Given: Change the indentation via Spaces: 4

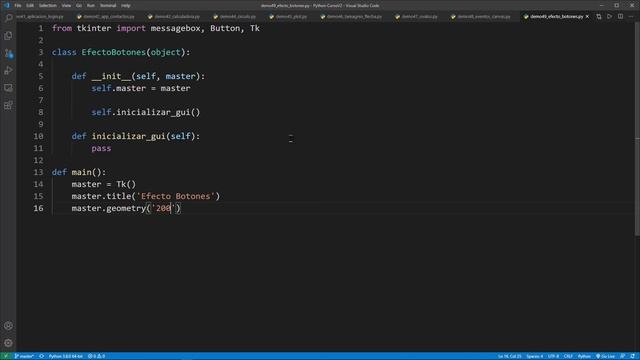Looking at the screenshot, I should [535, 356].
